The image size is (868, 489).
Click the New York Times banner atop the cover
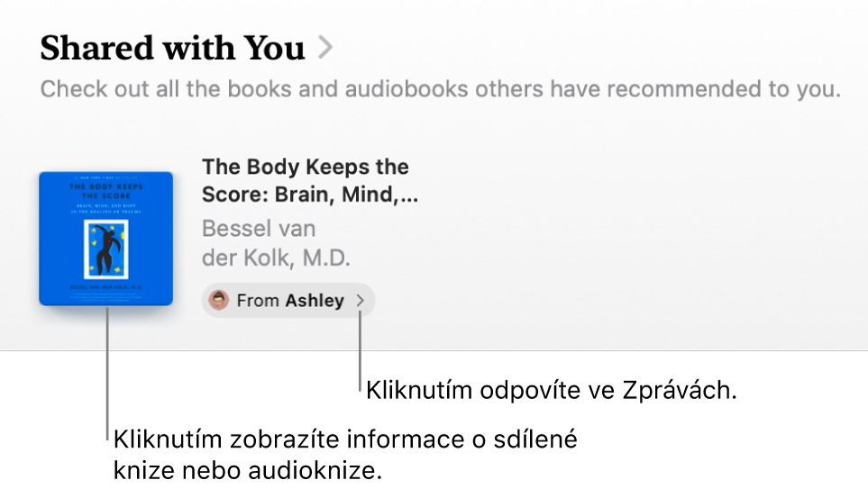pos(105,178)
